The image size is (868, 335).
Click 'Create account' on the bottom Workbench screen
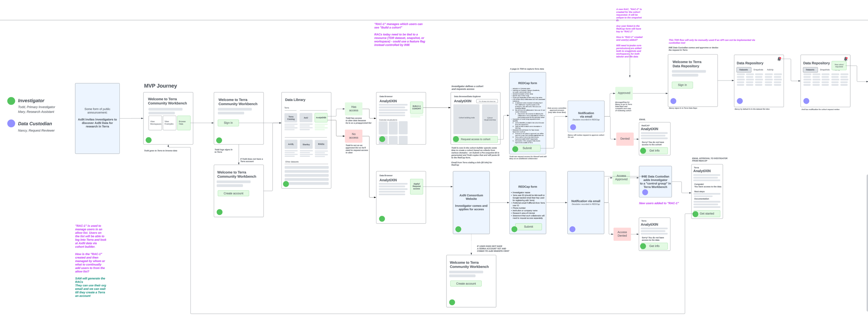[466, 284]
